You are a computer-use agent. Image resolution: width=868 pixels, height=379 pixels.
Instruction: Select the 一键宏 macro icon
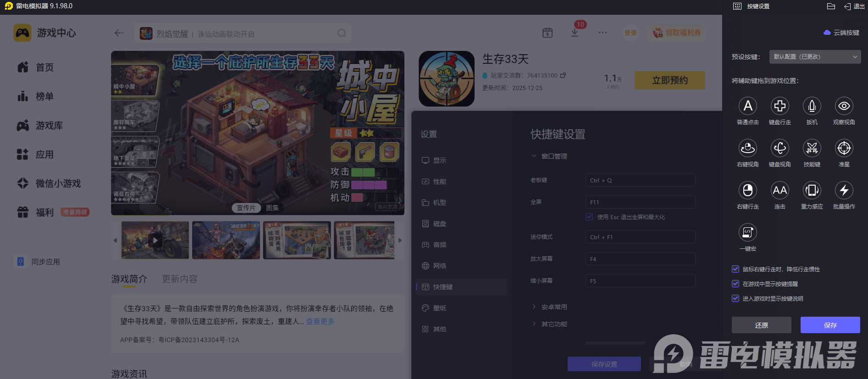[748, 232]
